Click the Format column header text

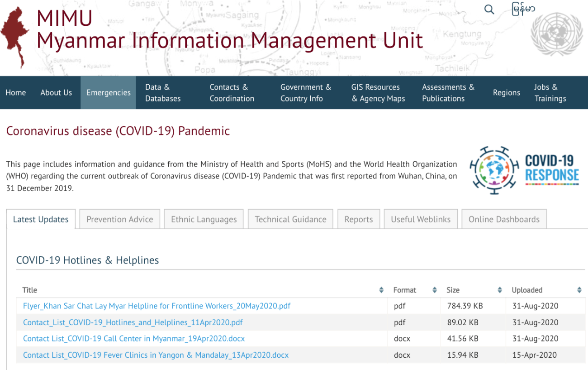point(405,290)
